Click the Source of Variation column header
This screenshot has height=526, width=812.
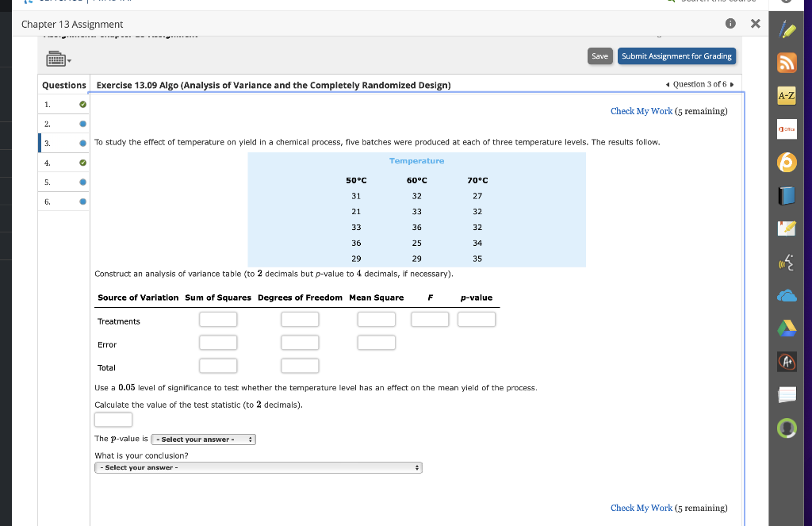pyautogui.click(x=138, y=298)
